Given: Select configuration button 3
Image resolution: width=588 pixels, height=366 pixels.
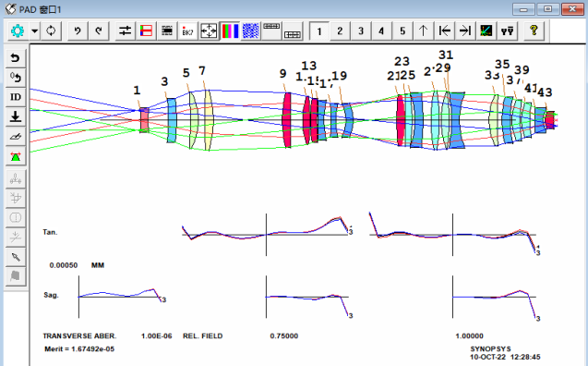Looking at the screenshot, I should click(x=361, y=30).
